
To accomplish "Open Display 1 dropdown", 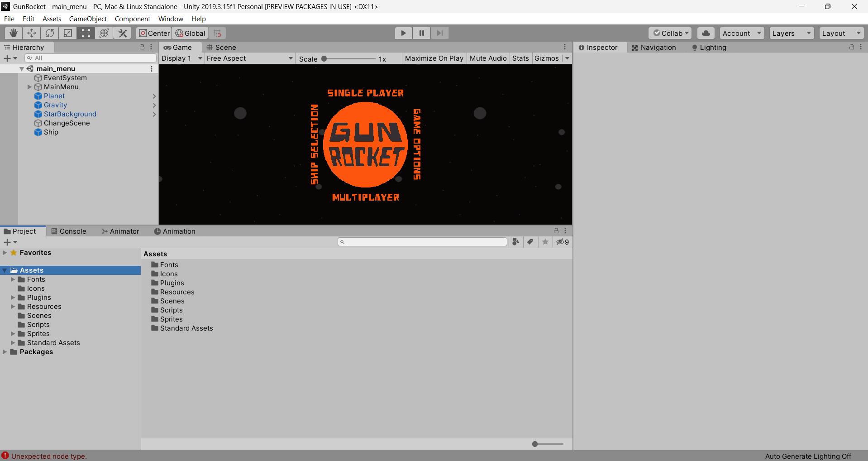I will click(x=181, y=58).
